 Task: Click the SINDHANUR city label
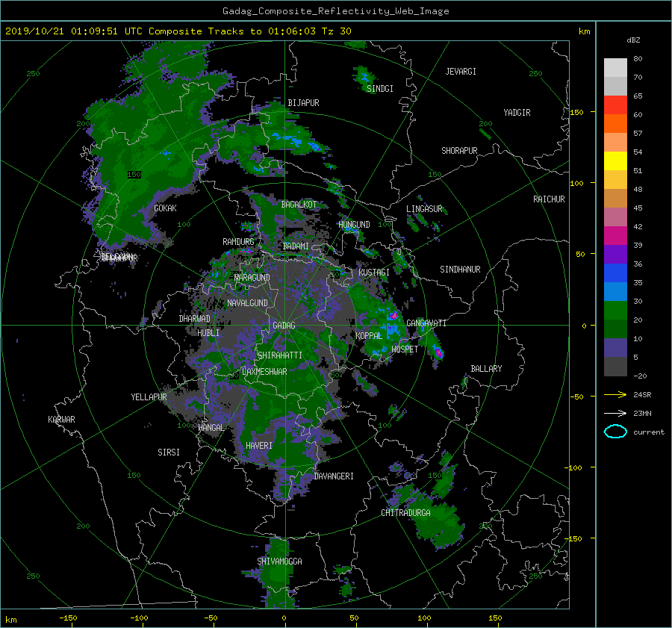[460, 270]
